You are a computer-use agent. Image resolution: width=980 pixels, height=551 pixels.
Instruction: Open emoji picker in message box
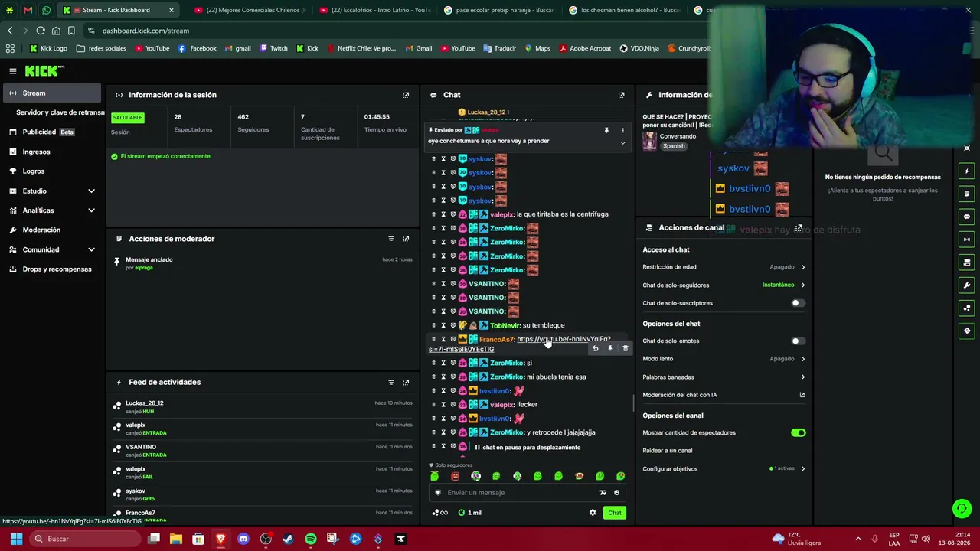click(x=616, y=493)
